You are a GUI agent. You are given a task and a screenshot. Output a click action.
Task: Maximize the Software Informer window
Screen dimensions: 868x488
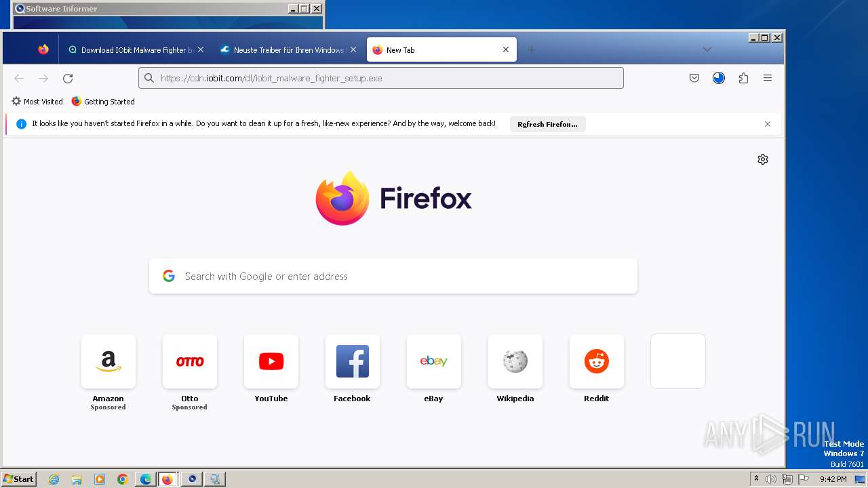click(x=304, y=9)
